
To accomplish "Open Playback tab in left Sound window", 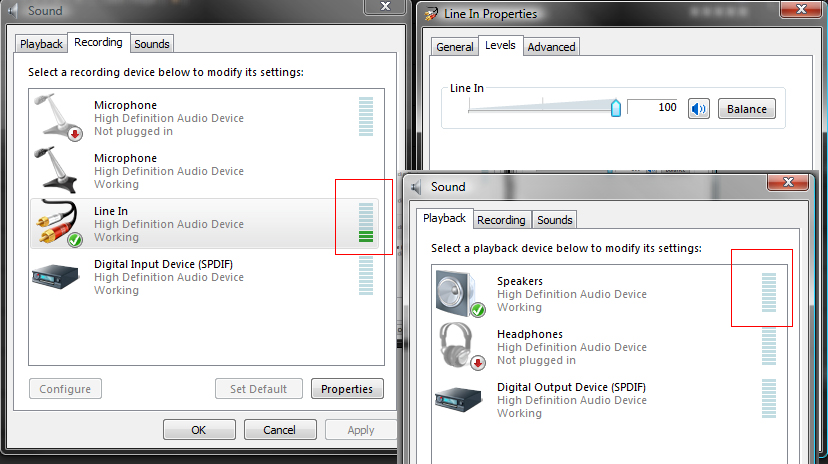I will click(x=41, y=44).
